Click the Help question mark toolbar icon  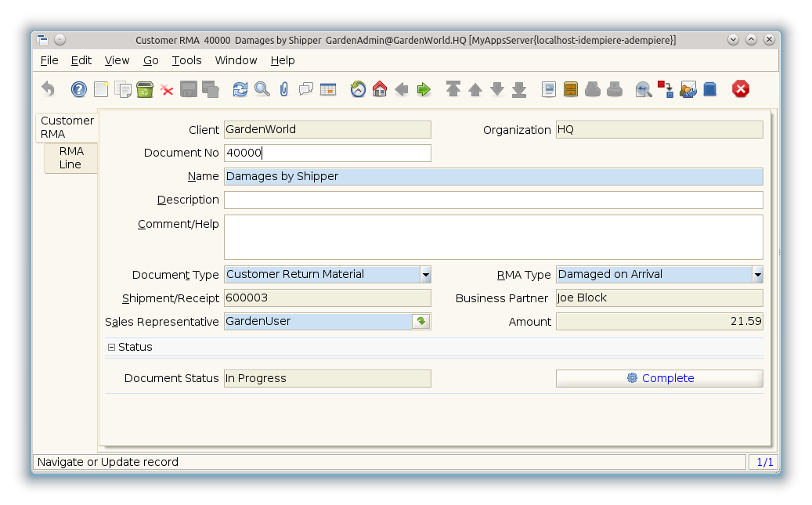pyautogui.click(x=79, y=89)
